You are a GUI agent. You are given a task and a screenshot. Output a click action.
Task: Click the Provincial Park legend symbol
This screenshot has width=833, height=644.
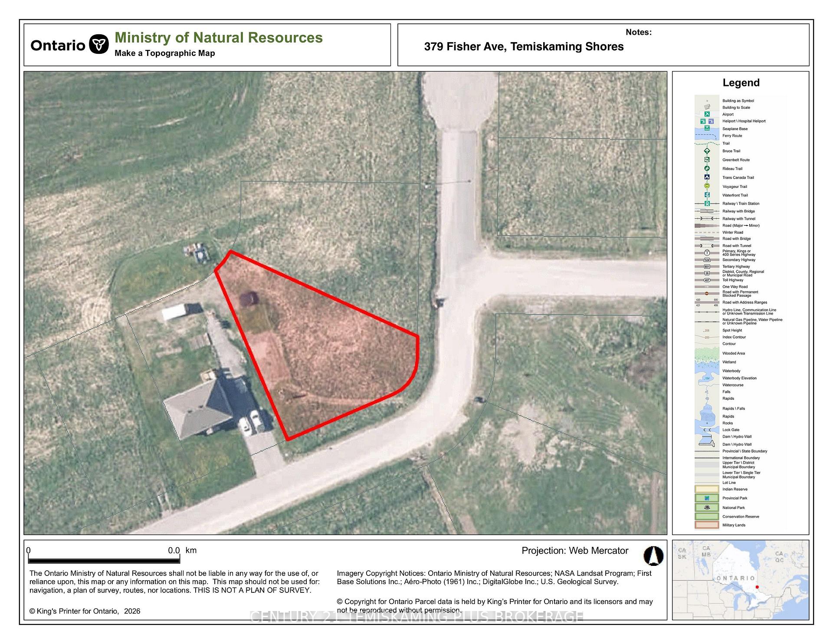pos(707,498)
